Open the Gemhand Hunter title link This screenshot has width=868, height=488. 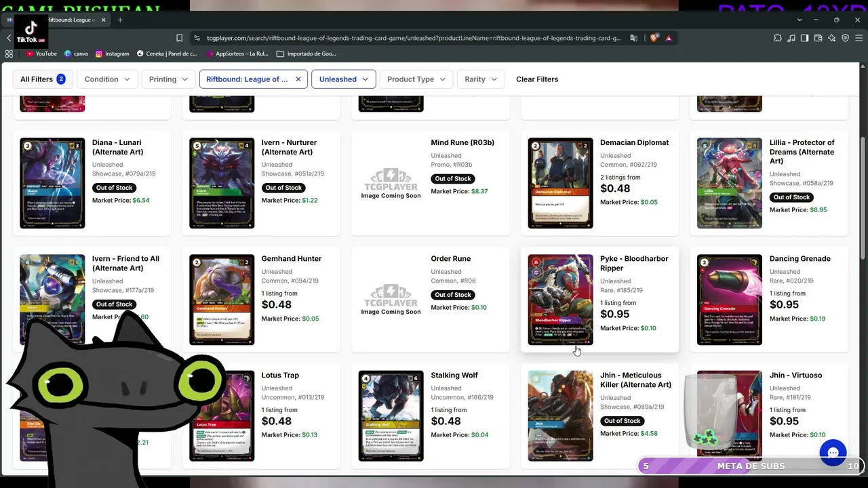[x=292, y=258]
